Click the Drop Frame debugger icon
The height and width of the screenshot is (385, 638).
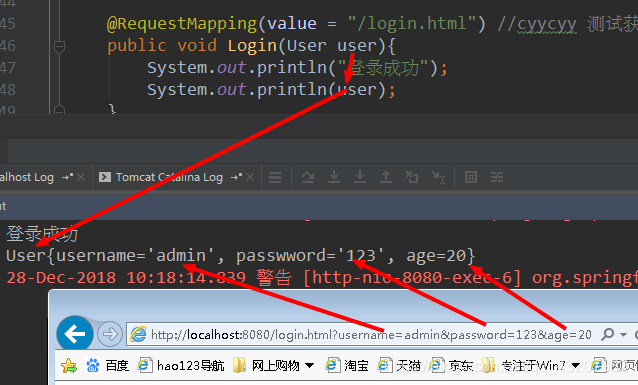412,177
